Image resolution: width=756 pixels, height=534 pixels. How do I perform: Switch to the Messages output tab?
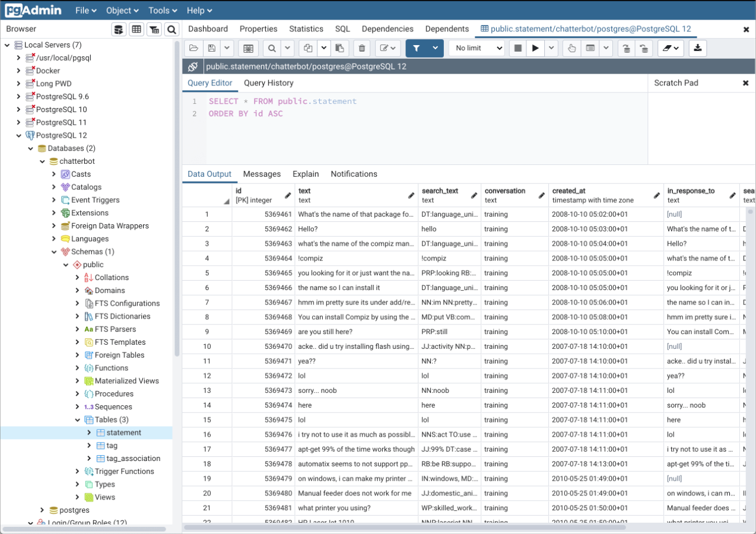(262, 174)
